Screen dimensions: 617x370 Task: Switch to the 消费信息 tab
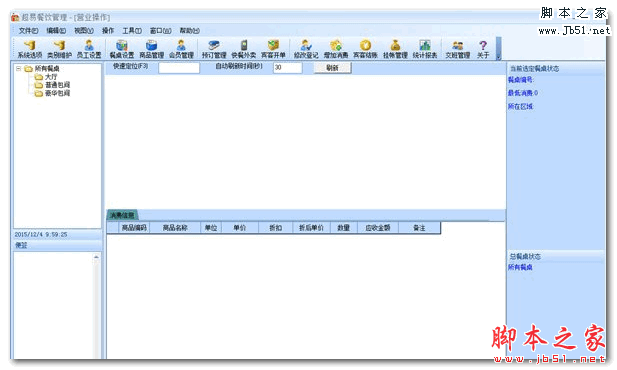[122, 215]
